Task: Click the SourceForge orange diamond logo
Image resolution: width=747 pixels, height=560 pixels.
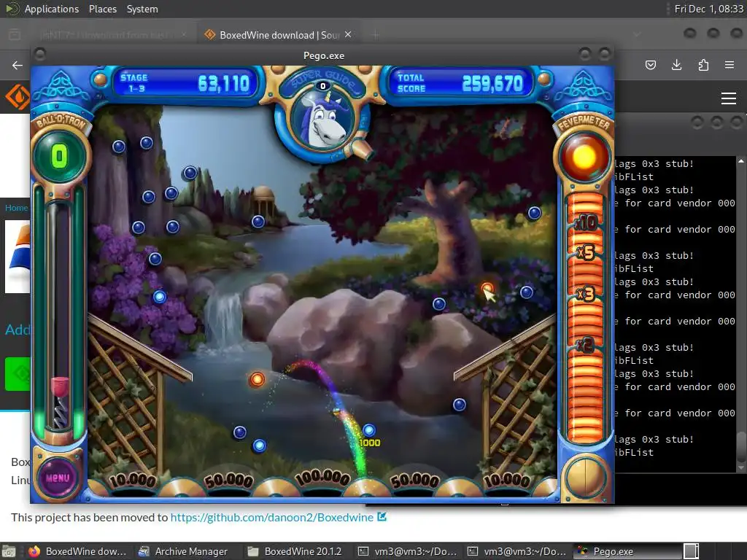Action: coord(18,97)
